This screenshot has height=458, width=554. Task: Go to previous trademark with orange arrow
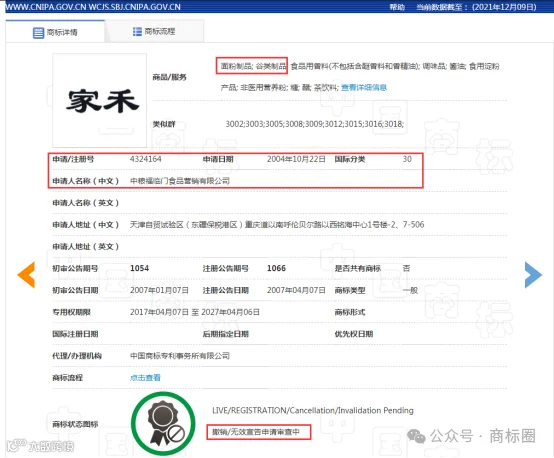tap(26, 275)
